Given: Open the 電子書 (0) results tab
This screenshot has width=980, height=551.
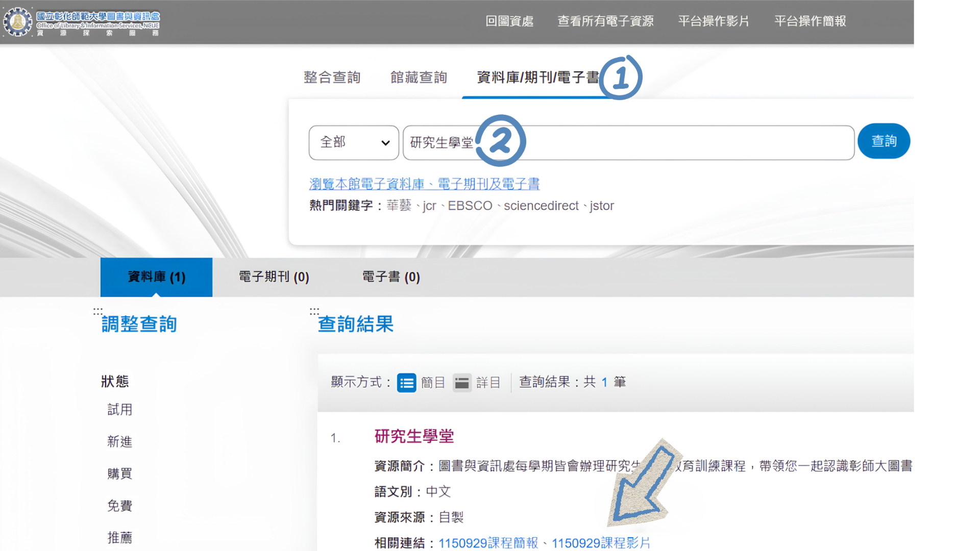Looking at the screenshot, I should click(x=391, y=277).
